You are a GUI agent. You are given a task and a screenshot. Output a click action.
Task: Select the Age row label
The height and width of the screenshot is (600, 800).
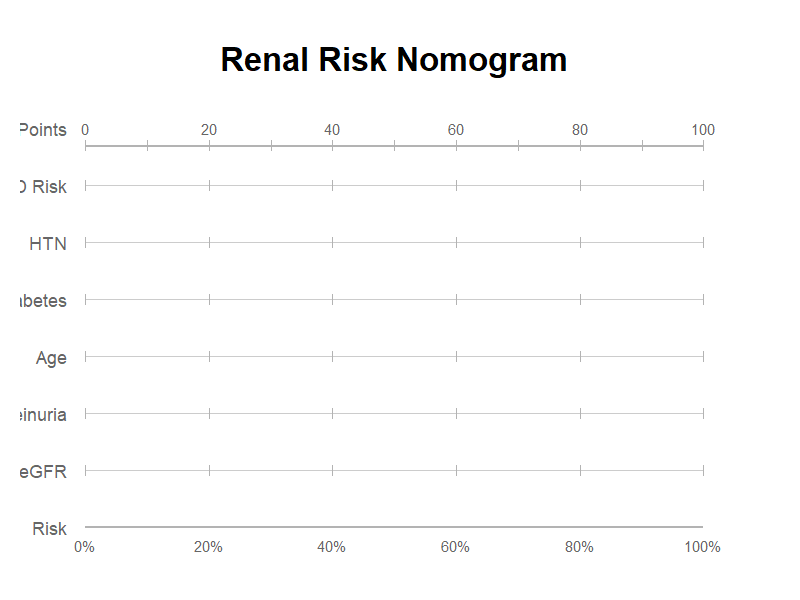click(51, 358)
